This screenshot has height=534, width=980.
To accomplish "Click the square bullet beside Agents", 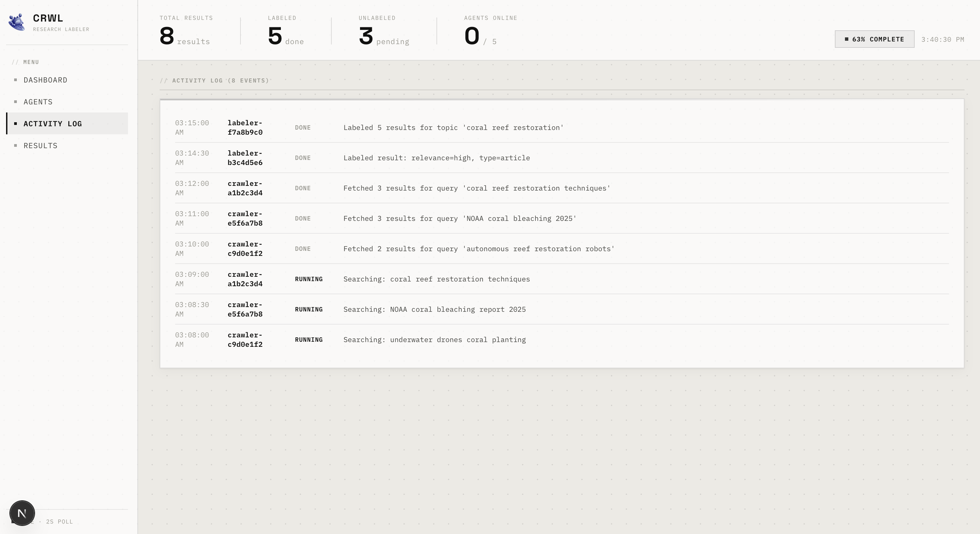I will pos(15,102).
